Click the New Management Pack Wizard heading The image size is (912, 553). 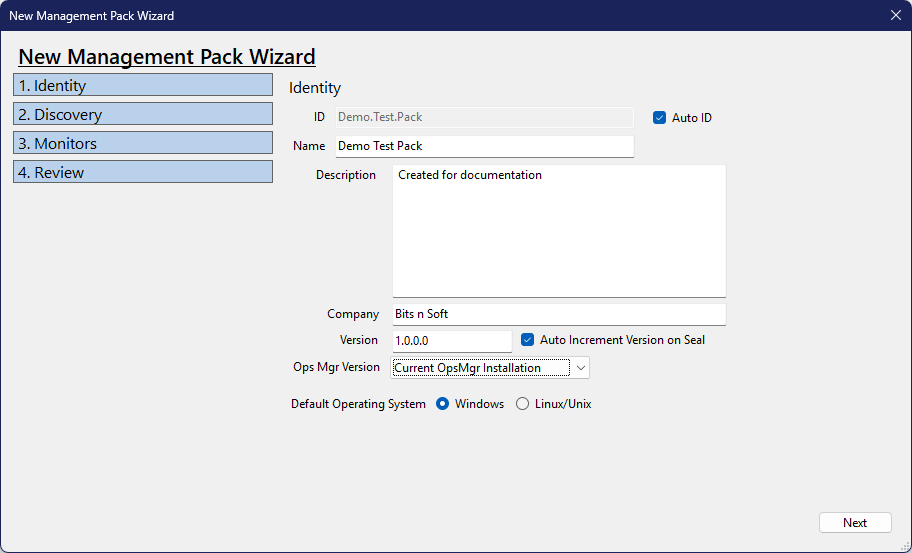point(167,57)
